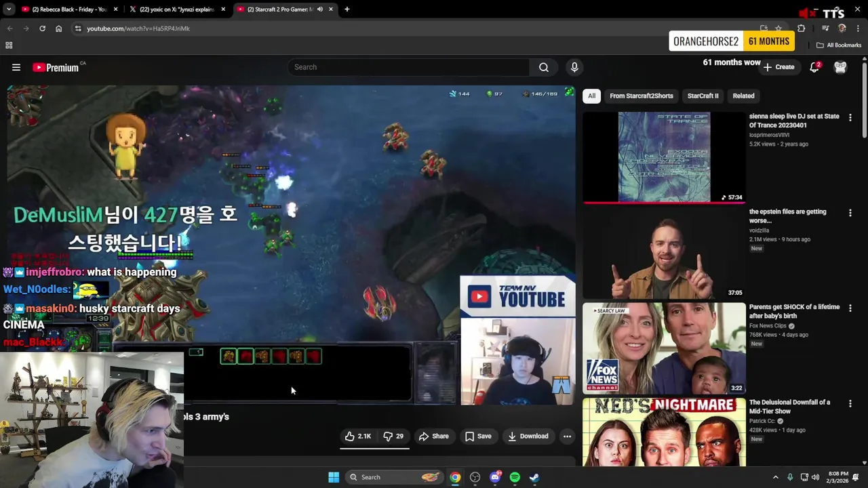
Task: Open the All Bookmarks folder
Action: pyautogui.click(x=839, y=45)
